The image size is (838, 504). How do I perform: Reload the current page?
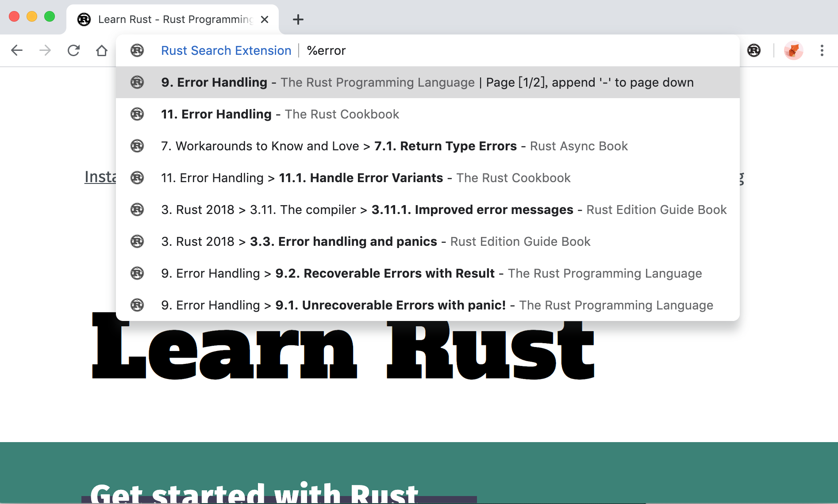(x=73, y=50)
